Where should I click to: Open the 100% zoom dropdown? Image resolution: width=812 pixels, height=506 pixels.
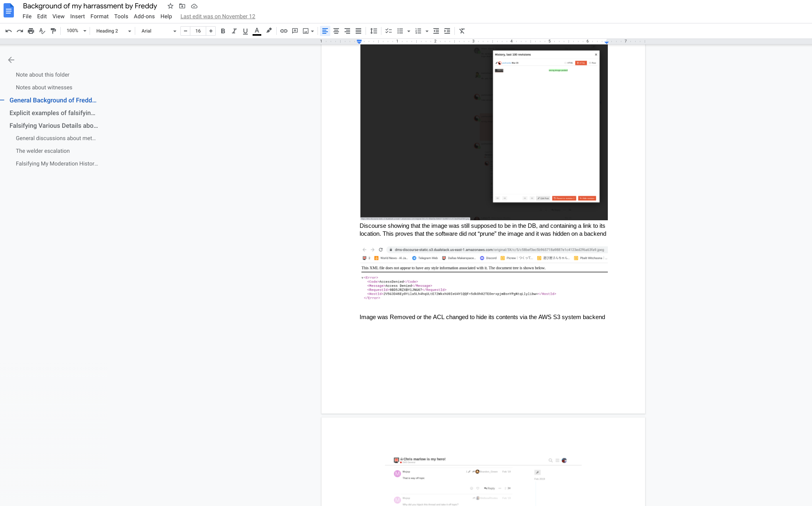click(77, 31)
